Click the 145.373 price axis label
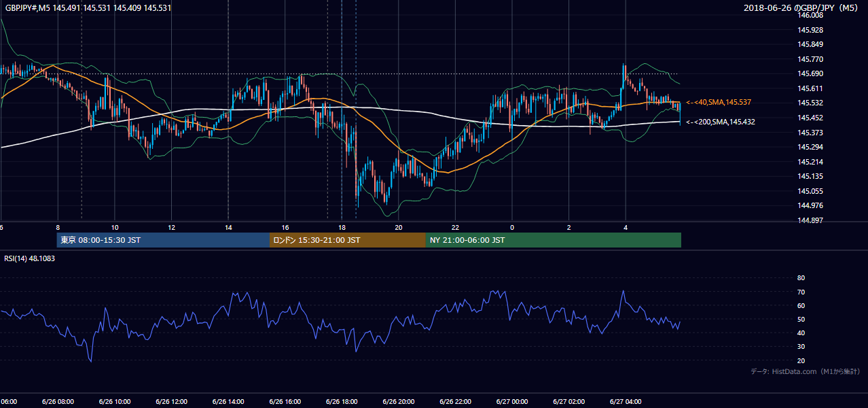 [811, 133]
